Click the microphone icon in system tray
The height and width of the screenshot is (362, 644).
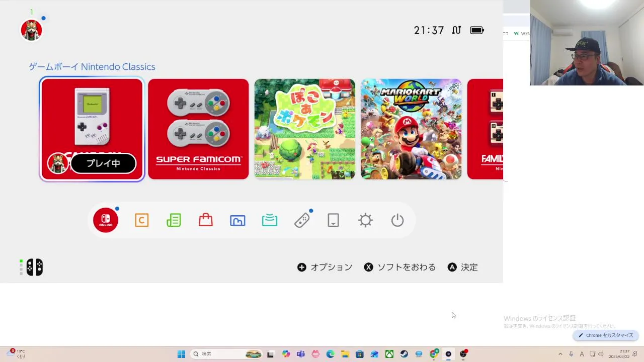(571, 354)
